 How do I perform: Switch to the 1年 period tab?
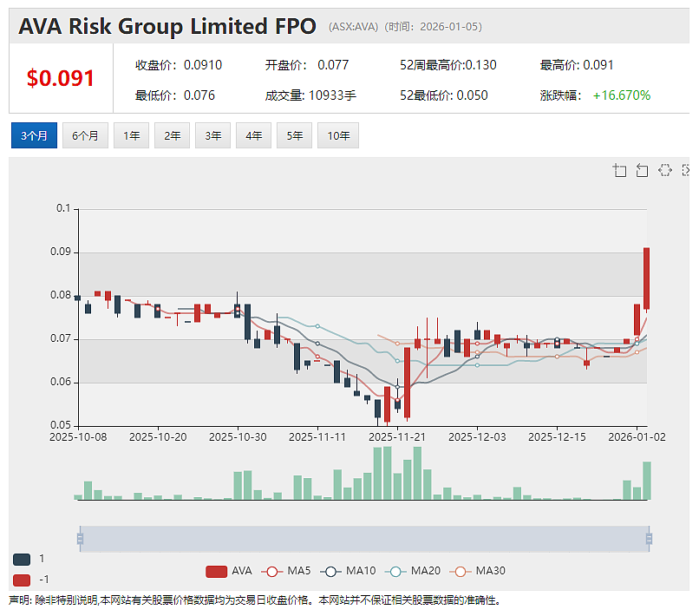click(131, 135)
